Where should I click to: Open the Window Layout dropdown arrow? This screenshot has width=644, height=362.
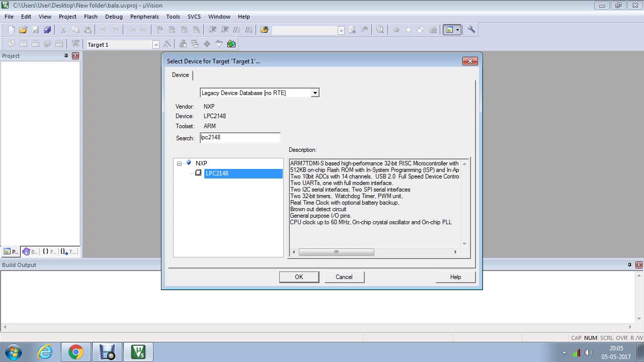(x=457, y=30)
